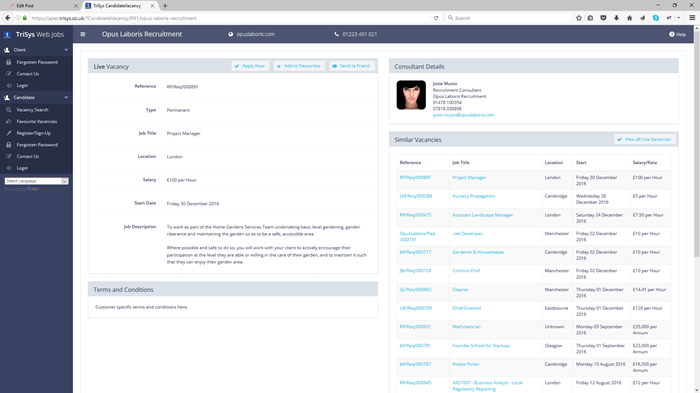Viewport: 700px width, 393px height.
Task: Open Gardener & Housekeeper vacancy link
Action: click(x=478, y=252)
